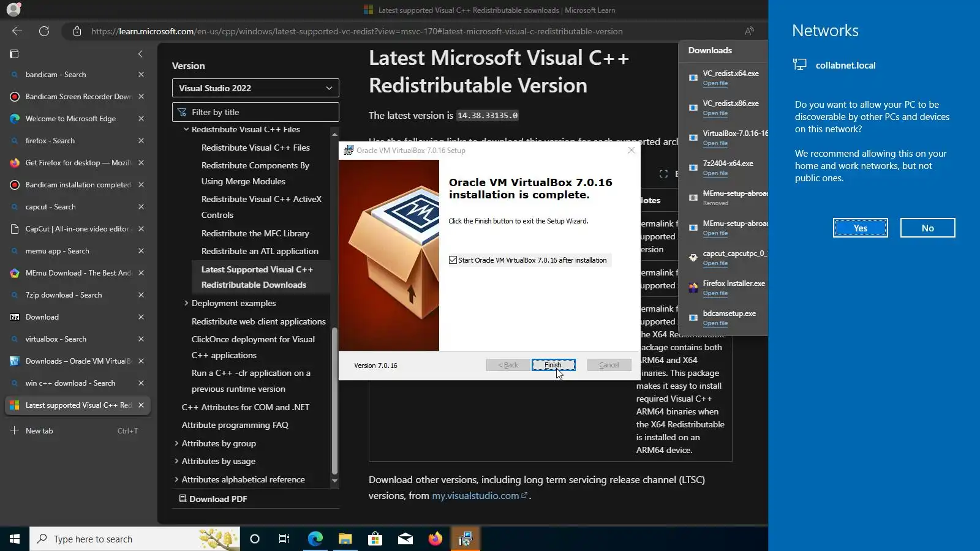Image resolution: width=980 pixels, height=551 pixels.
Task: Open 'Attribute programming FAQ' tree item
Action: [x=235, y=425]
